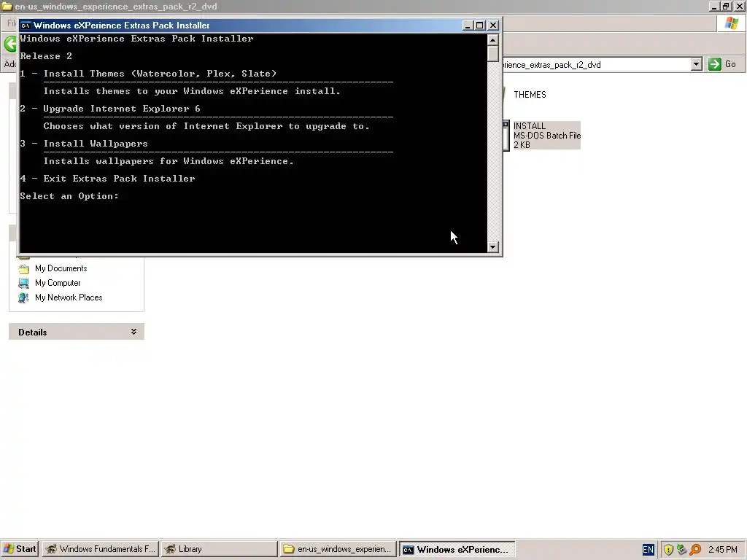The width and height of the screenshot is (747, 560).
Task: Click '4 - Exit Extras Pack Installer' line
Action: click(108, 179)
